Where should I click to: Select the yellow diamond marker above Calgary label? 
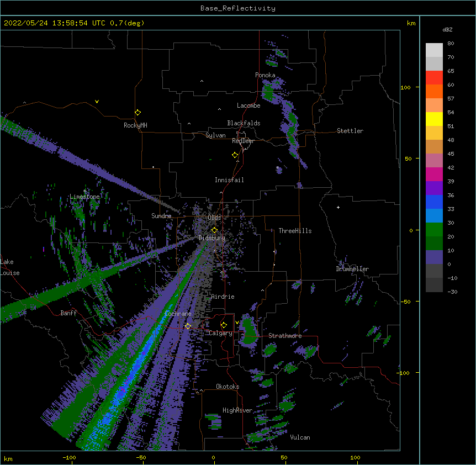(224, 325)
